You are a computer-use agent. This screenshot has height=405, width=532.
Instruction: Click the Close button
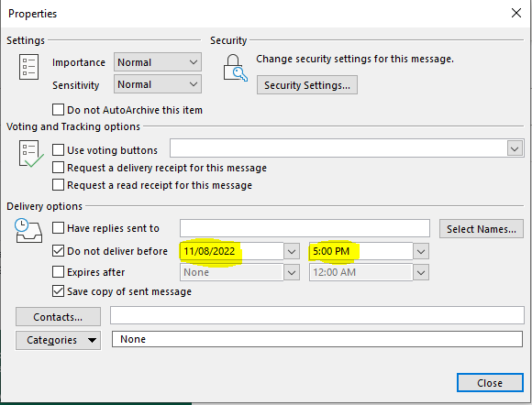[490, 383]
